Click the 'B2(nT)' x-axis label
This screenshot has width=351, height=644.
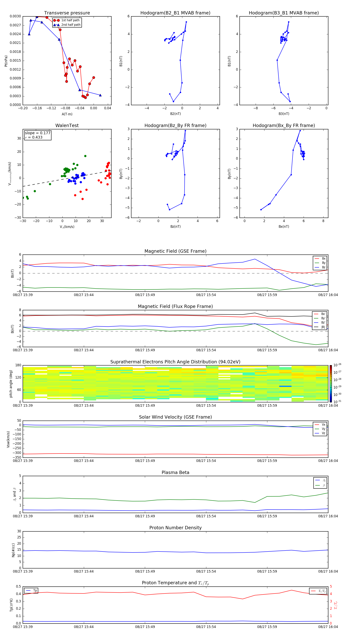[175, 114]
